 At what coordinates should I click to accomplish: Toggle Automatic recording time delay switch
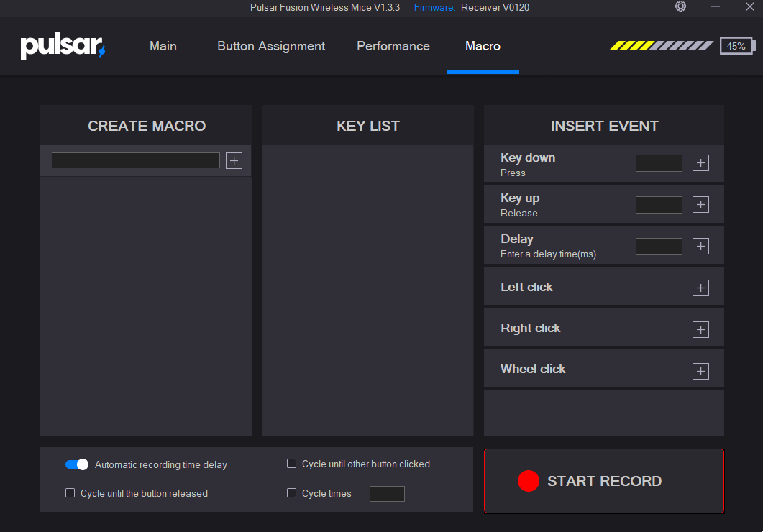[77, 464]
